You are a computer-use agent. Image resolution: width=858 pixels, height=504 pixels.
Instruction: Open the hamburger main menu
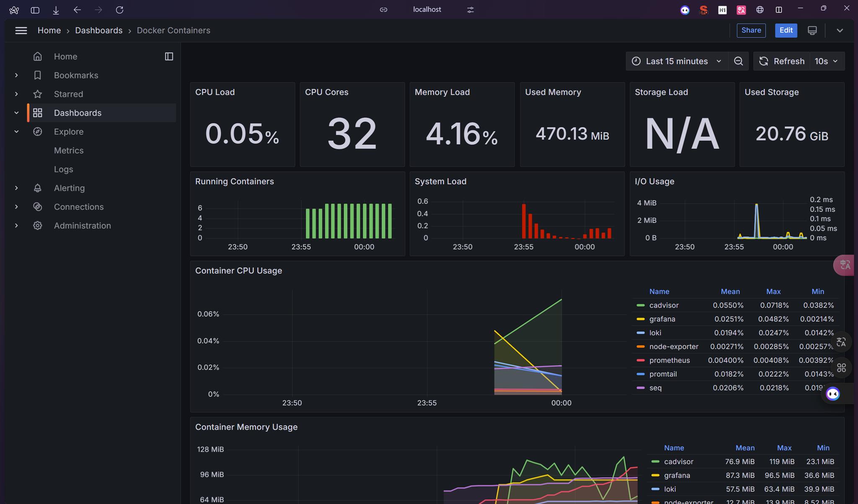[x=21, y=31]
